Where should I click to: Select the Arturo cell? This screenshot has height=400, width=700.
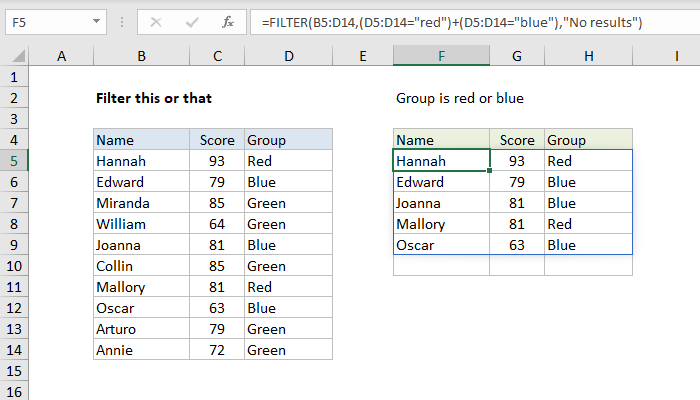(142, 329)
